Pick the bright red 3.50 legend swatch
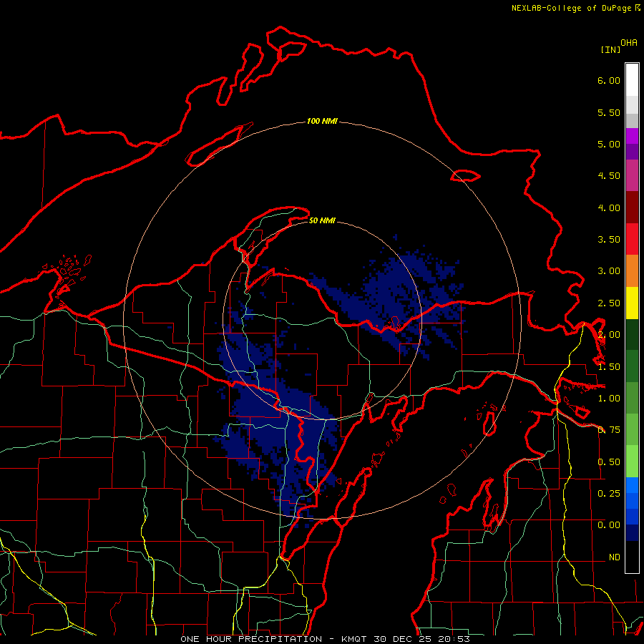The height and width of the screenshot is (644, 644). pyautogui.click(x=632, y=239)
